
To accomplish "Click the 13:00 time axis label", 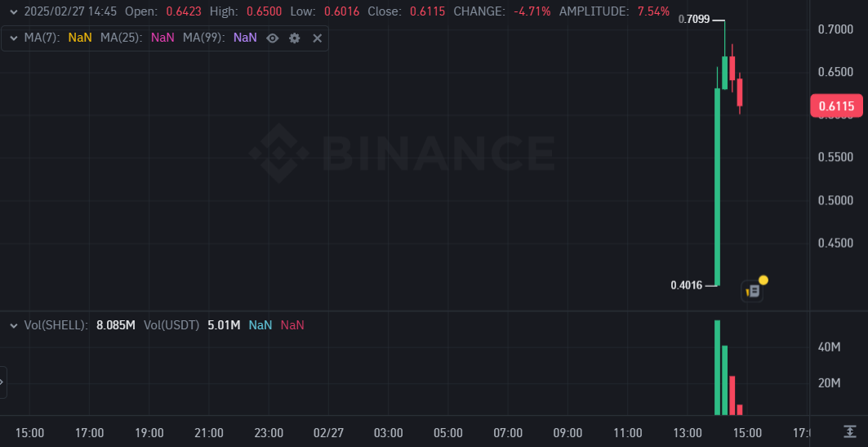I will coord(688,432).
